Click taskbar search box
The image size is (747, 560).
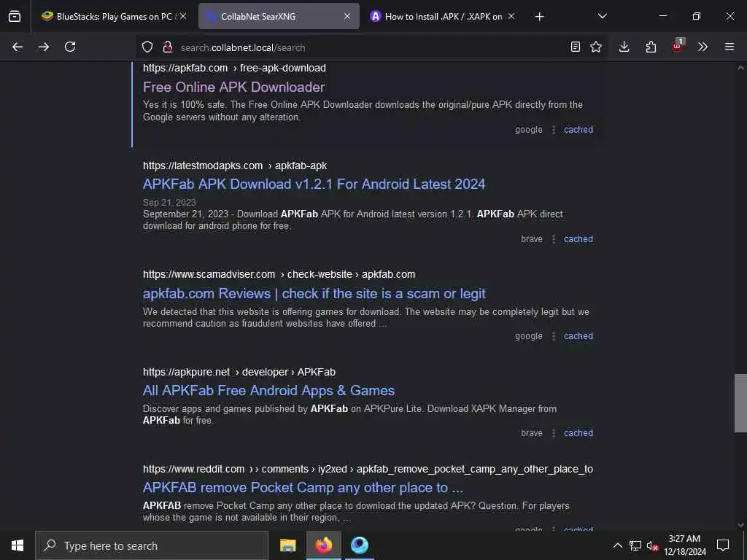[152, 545]
